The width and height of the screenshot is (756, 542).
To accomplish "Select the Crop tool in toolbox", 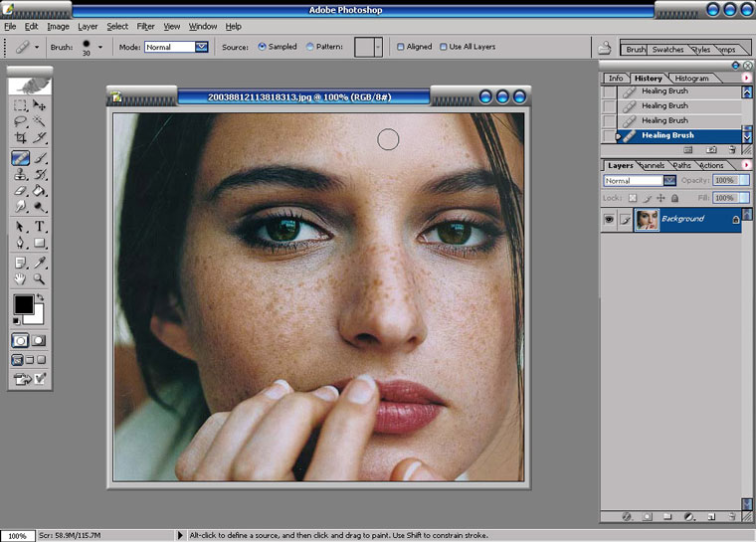I will click(20, 138).
